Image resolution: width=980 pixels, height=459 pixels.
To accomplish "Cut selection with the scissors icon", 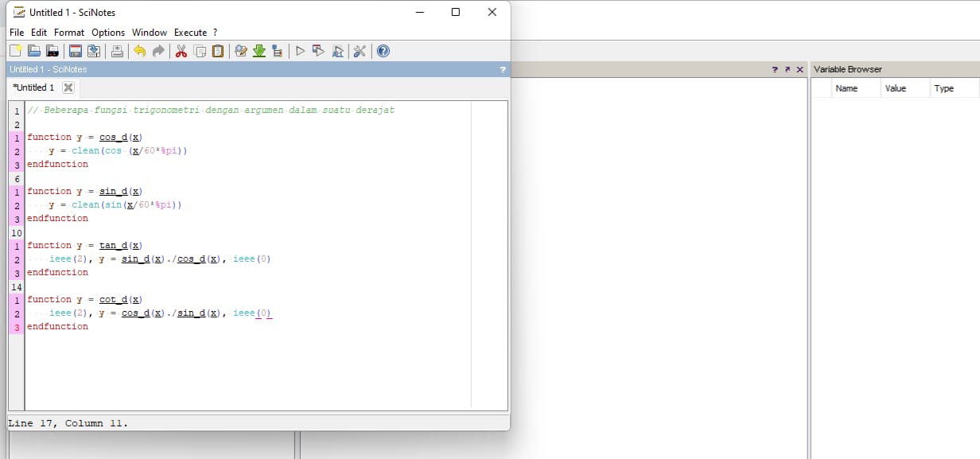I will [x=181, y=51].
